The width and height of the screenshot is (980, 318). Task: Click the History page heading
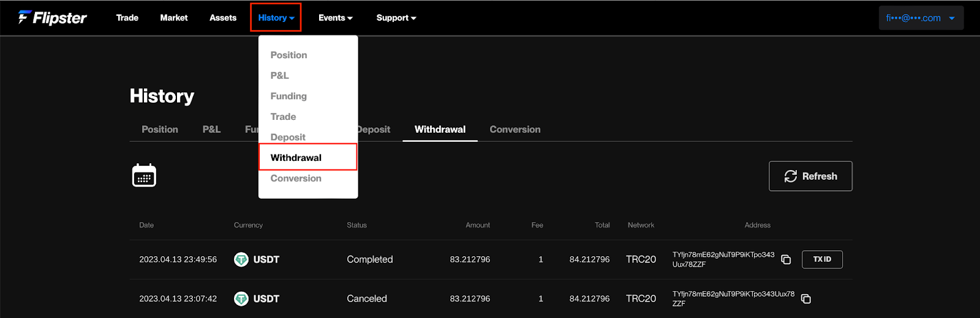(162, 96)
